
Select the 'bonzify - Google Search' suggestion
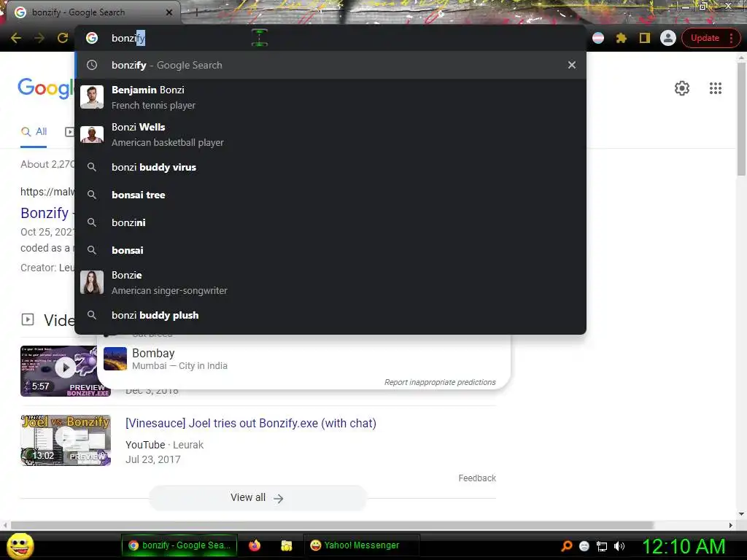[x=330, y=65]
